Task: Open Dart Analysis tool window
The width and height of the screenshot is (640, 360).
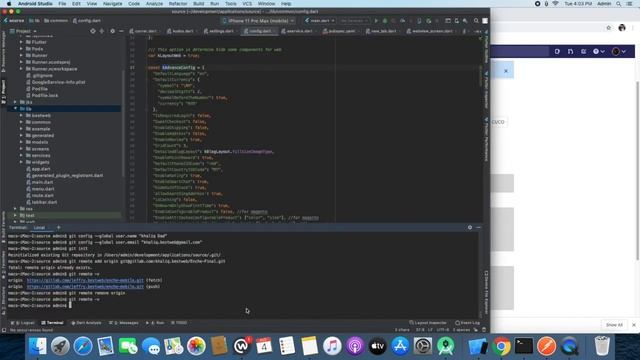Action: point(86,323)
